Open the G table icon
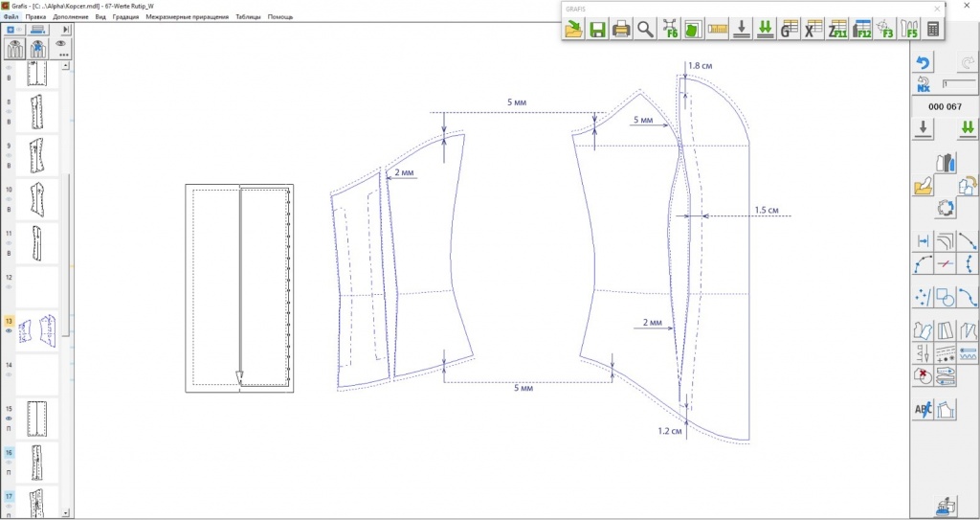Image resolution: width=980 pixels, height=520 pixels. (x=790, y=30)
